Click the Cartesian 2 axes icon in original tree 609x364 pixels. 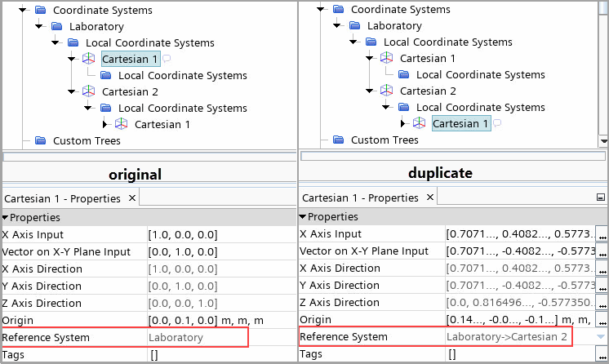click(89, 92)
